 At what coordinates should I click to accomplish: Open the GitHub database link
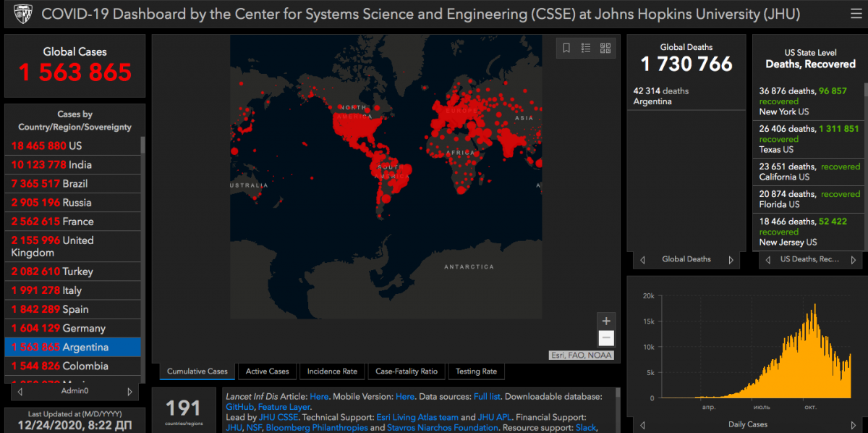239,407
